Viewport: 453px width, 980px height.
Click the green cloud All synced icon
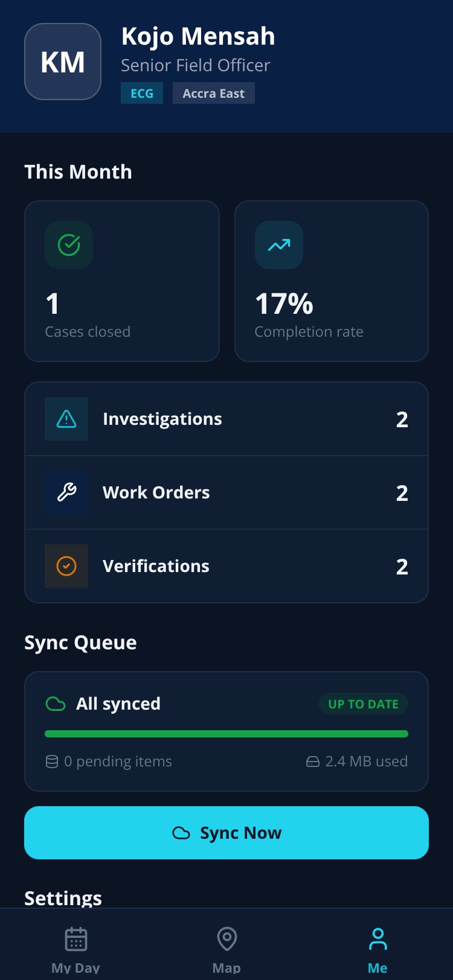click(56, 704)
